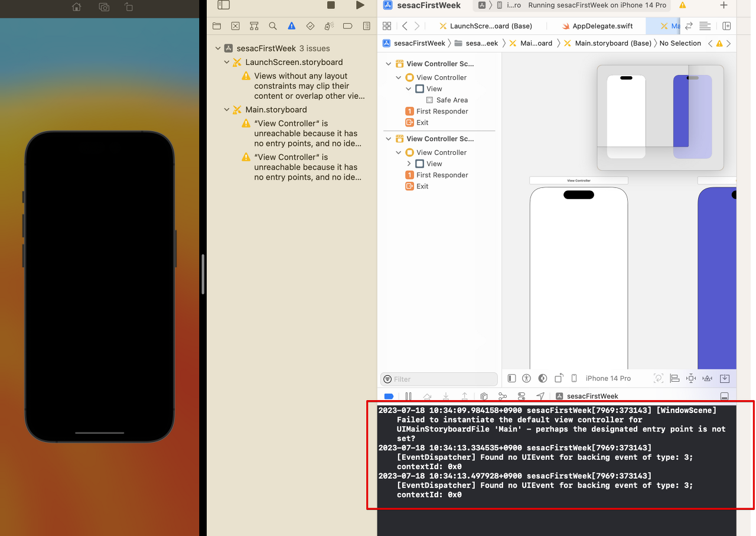Open the Breakpoint navigator icon
The image size is (756, 536).
(x=348, y=26)
